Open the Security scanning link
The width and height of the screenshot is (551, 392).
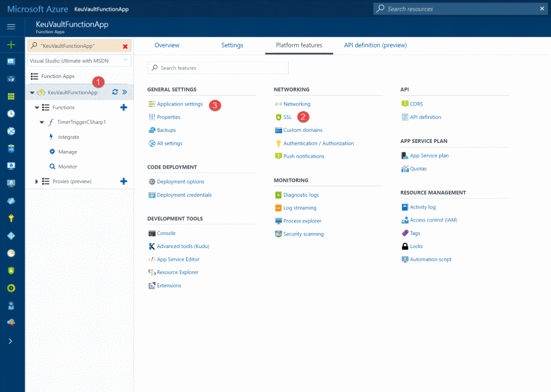tap(303, 233)
